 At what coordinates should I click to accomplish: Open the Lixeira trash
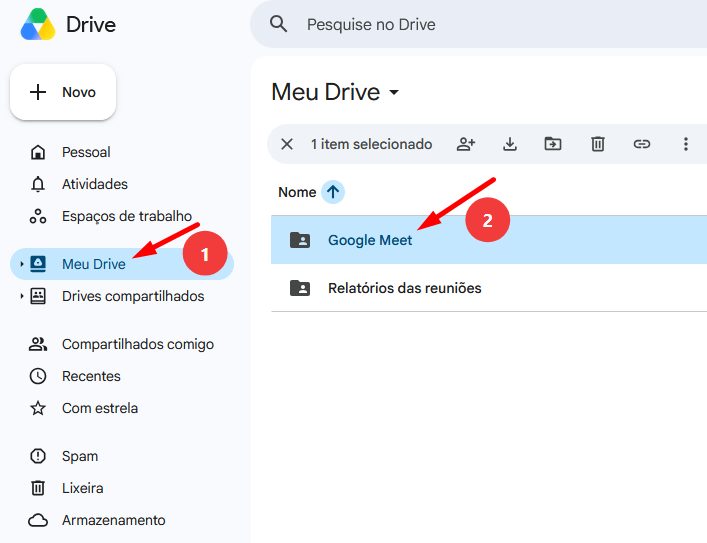(122, 488)
